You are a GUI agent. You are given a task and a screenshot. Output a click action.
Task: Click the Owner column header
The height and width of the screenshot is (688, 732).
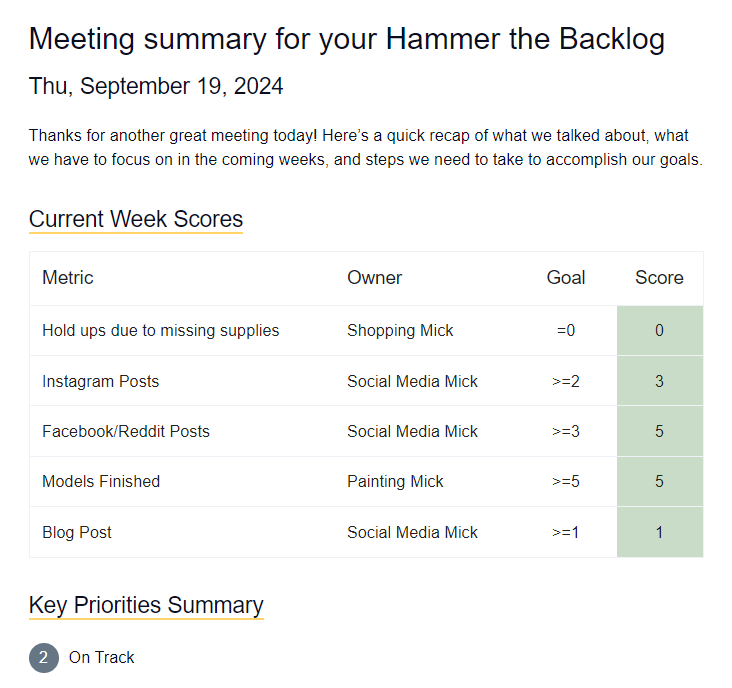click(x=375, y=278)
